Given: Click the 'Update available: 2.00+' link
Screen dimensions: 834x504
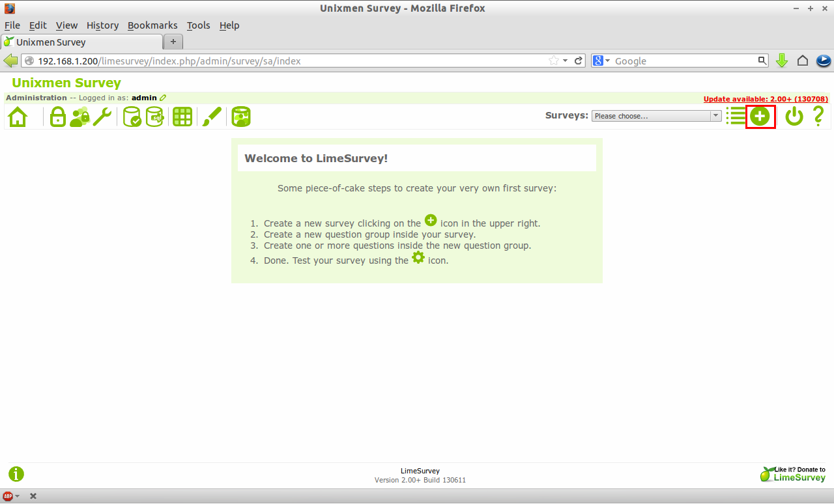Looking at the screenshot, I should coord(766,99).
